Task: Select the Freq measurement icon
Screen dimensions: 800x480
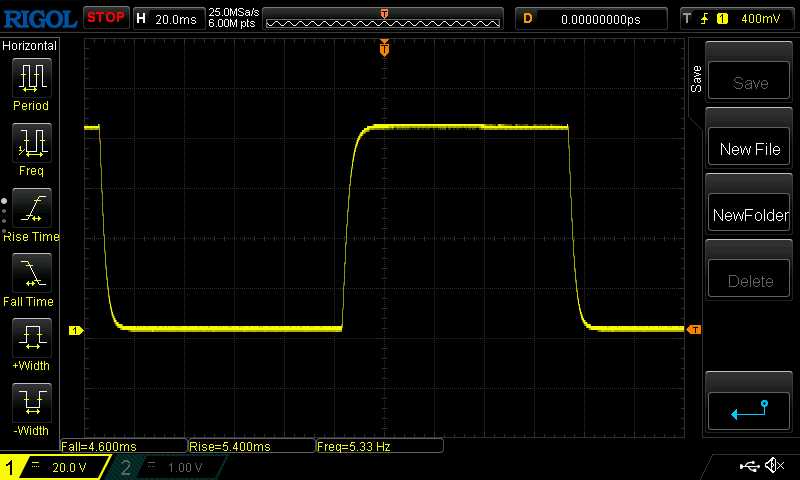Action: click(x=32, y=143)
